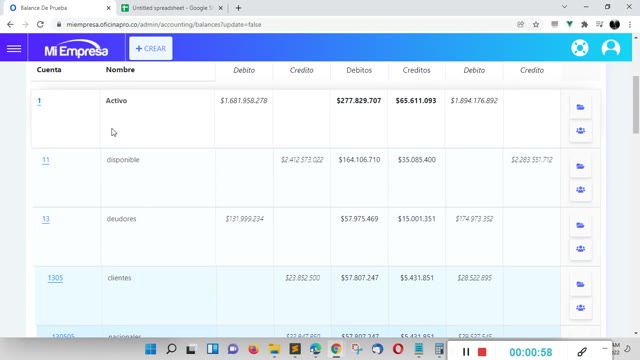Switch to Untitled spreadsheet Google Sheets tab
This screenshot has width=640, height=360.
[x=171, y=8]
